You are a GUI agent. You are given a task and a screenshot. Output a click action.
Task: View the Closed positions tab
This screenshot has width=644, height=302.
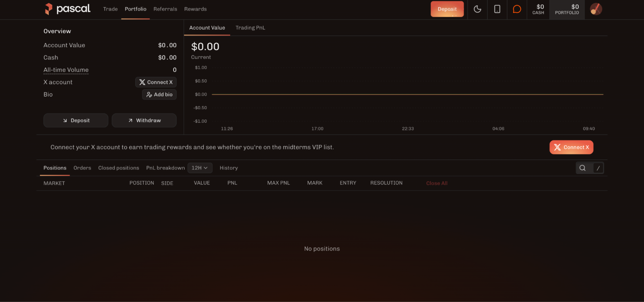[119, 168]
